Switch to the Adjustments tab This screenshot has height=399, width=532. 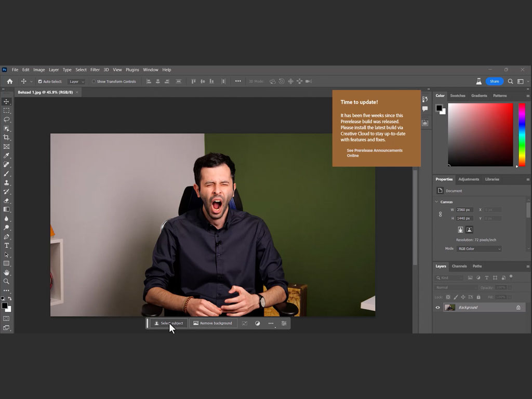tap(469, 179)
